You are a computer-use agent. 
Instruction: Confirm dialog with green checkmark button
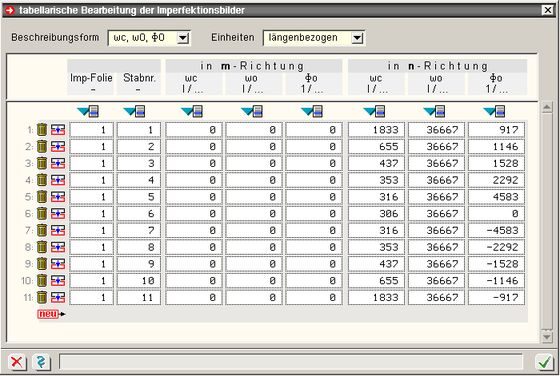pyautogui.click(x=544, y=362)
